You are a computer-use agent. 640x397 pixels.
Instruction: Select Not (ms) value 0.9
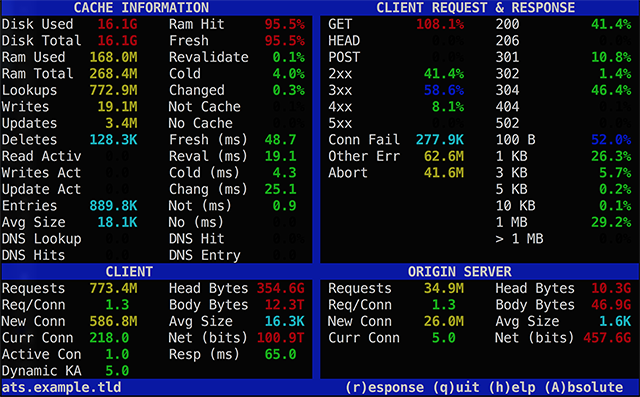tap(284, 206)
